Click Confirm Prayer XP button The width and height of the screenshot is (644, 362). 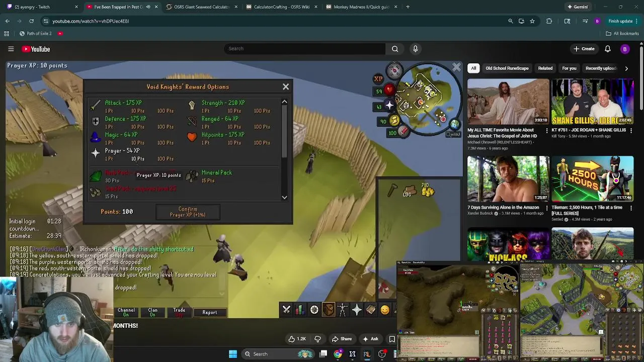coord(188,212)
